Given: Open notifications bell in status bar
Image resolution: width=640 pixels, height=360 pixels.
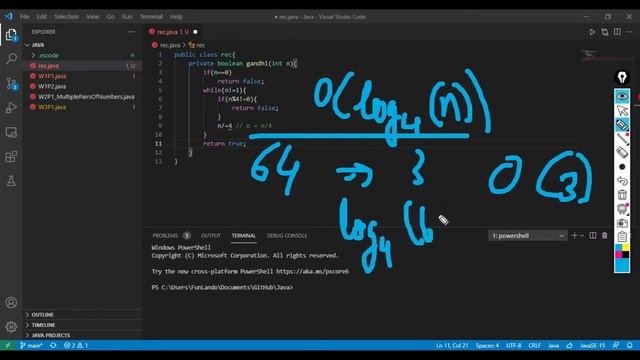Looking at the screenshot, I should click(x=630, y=345).
